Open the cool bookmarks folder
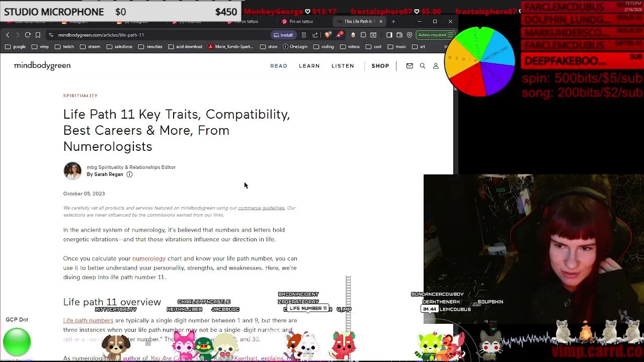The image size is (644, 362). click(373, 46)
